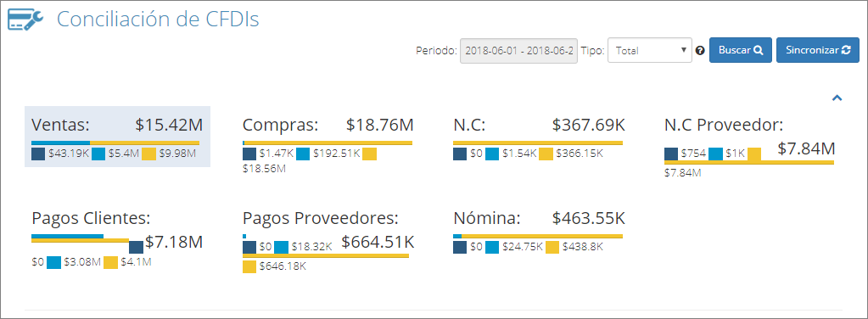Click the yellow $646.18K swatch in Pagos Proveedores

249,266
